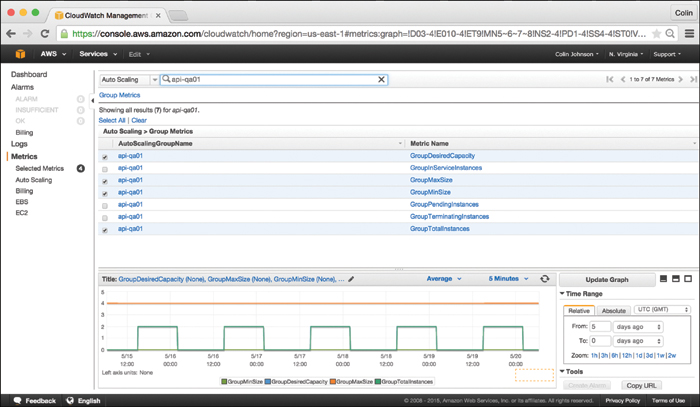Change the 5 Minutes period dropdown

click(x=508, y=278)
